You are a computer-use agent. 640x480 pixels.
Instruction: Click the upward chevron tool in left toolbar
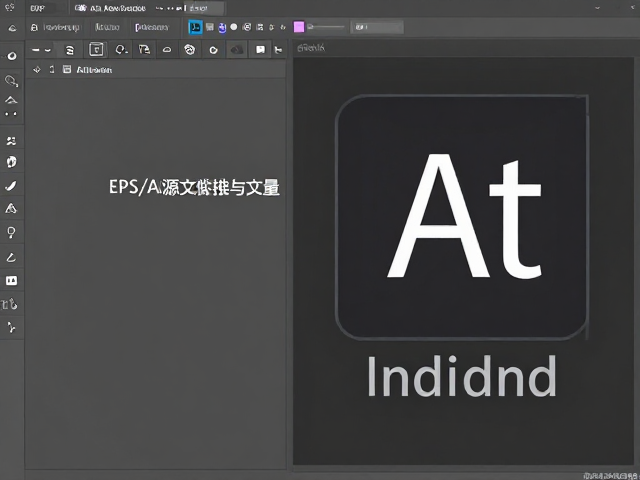pyautogui.click(x=11, y=100)
